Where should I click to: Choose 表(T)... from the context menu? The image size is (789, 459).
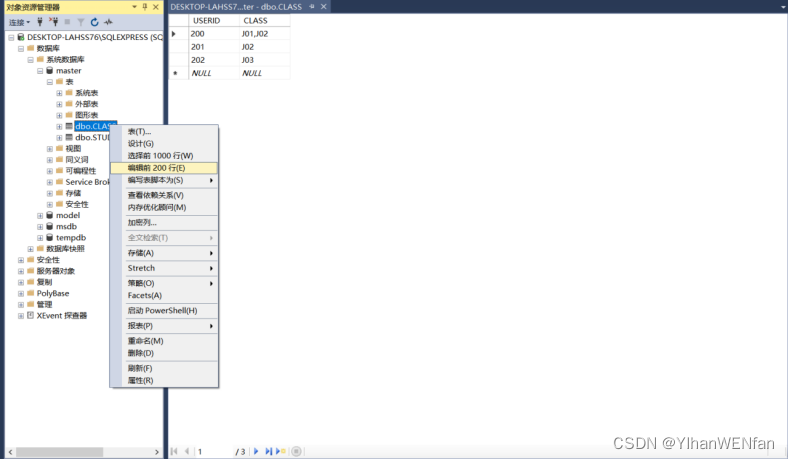(x=164, y=131)
